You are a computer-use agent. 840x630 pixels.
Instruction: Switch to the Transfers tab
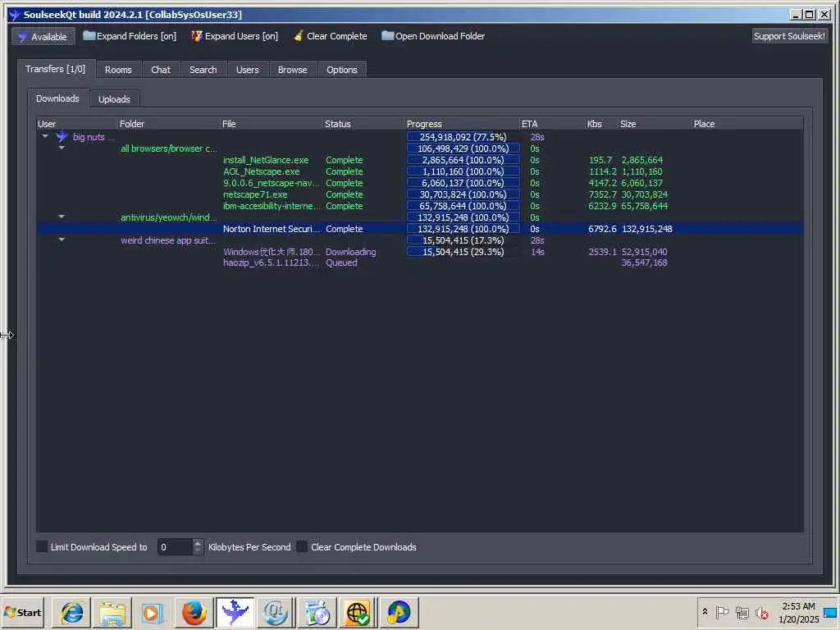click(56, 69)
